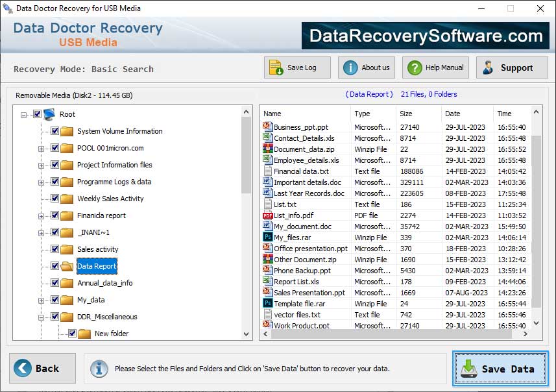Uncheck the New folder checkbox
The width and height of the screenshot is (556, 392).
click(73, 333)
